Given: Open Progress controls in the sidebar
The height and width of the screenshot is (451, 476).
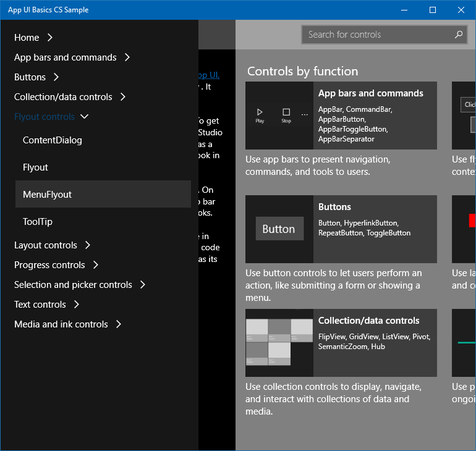Looking at the screenshot, I should pos(49,265).
